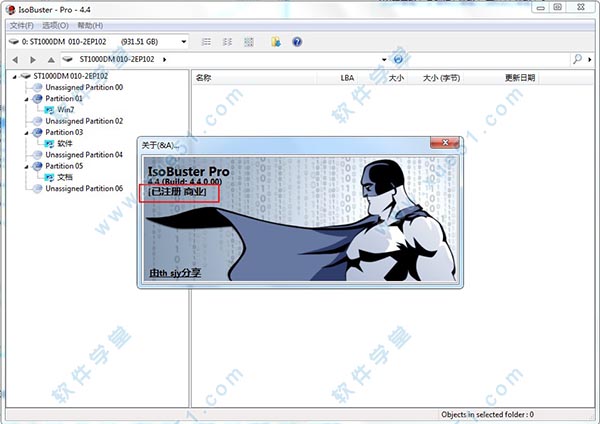600x424 pixels.
Task: Go back with left arrow
Action: [x=15, y=60]
